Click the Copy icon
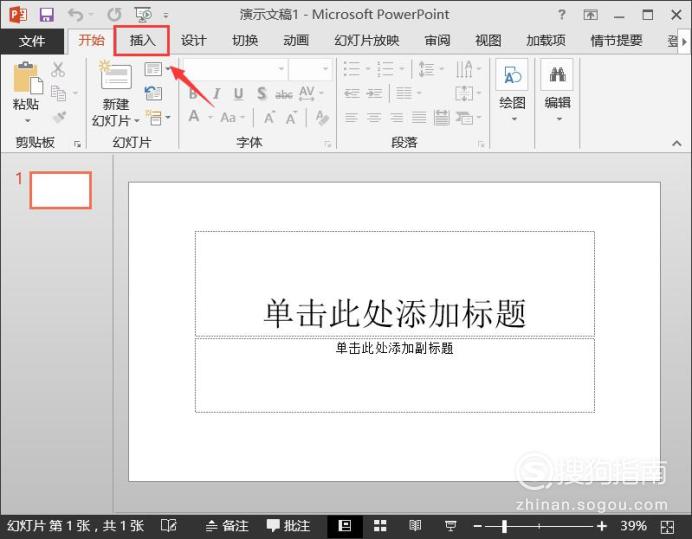Screen dimensions: 692x539 point(58,93)
